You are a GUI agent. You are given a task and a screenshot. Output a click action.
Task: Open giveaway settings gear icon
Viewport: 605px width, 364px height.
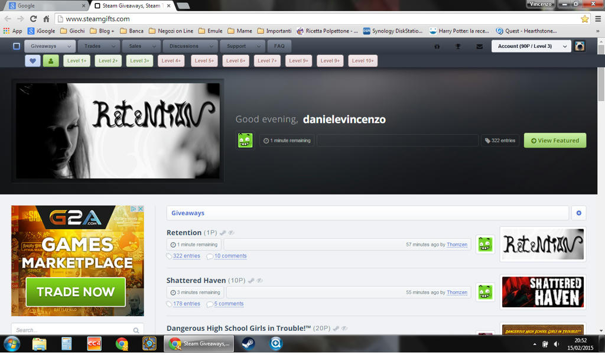tap(579, 213)
